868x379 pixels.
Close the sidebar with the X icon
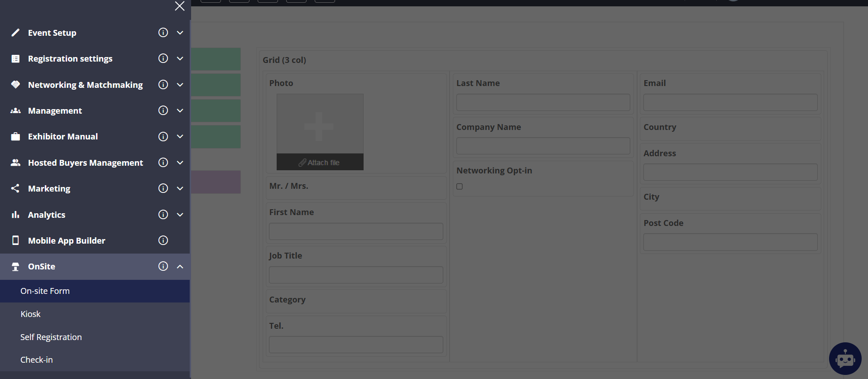[x=180, y=6]
